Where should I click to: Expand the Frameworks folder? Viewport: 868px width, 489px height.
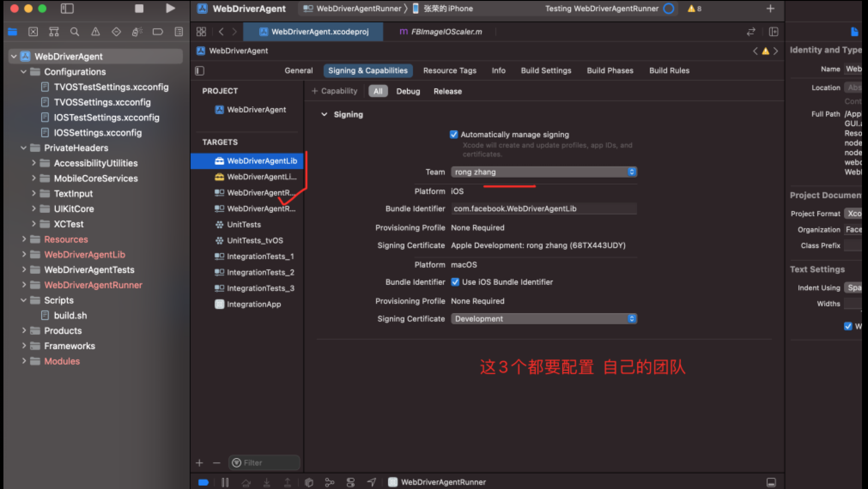24,346
